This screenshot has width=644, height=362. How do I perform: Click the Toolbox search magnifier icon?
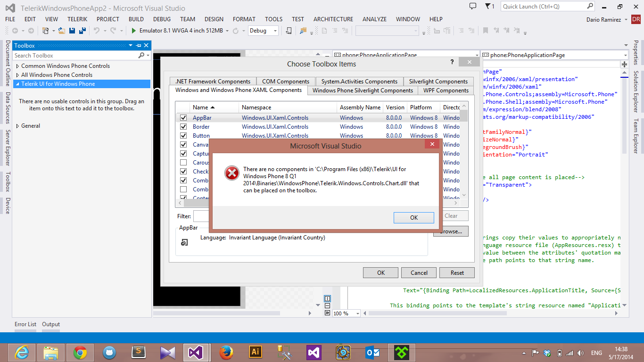click(141, 55)
